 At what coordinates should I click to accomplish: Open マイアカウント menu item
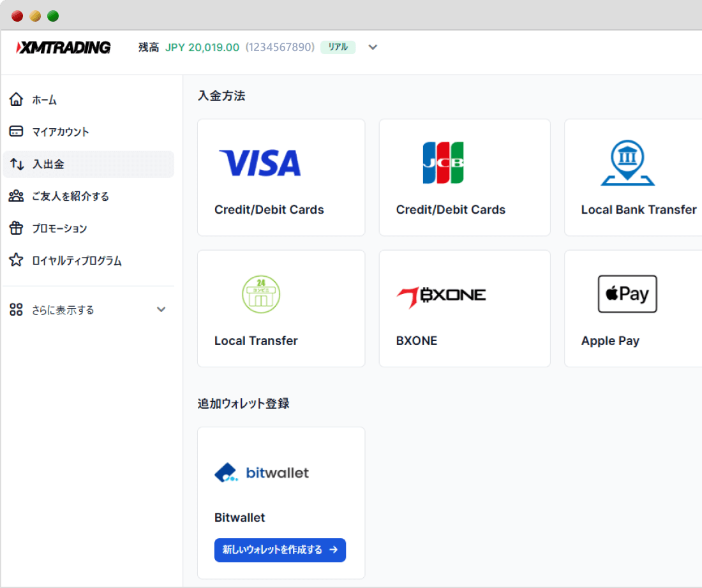(89, 131)
